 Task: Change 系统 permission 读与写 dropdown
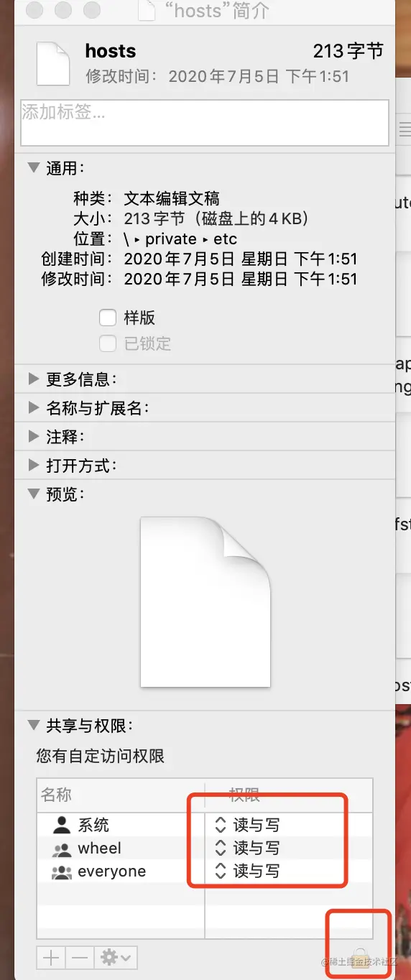(x=246, y=825)
